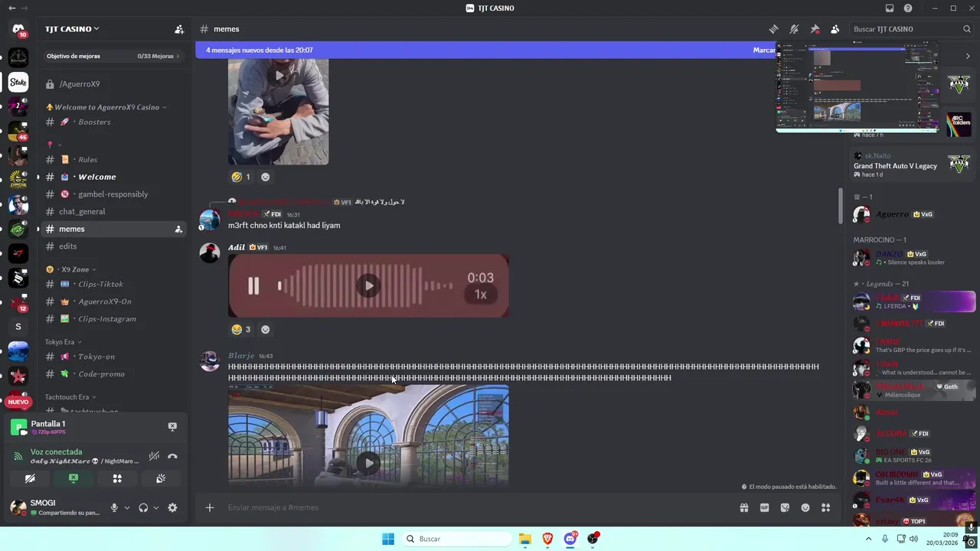
Task: Toggle camera on in voice panel
Action: (x=30, y=478)
